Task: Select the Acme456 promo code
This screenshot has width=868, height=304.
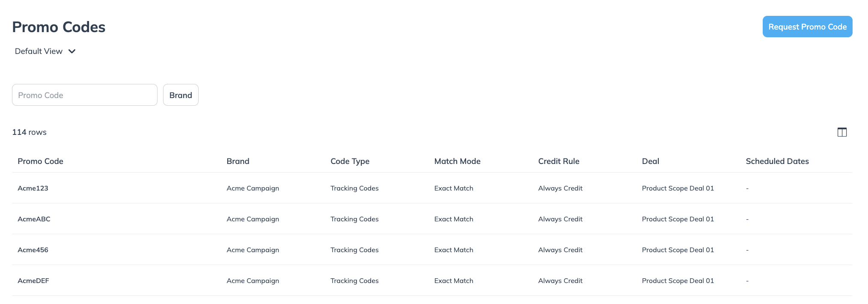Action: tap(33, 250)
